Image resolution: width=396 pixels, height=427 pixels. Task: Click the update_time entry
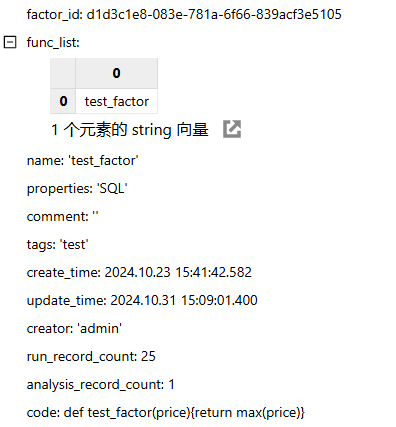(x=142, y=301)
